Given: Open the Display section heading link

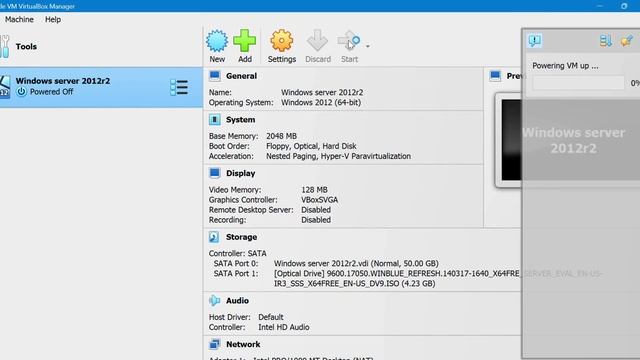Looking at the screenshot, I should 240,173.
